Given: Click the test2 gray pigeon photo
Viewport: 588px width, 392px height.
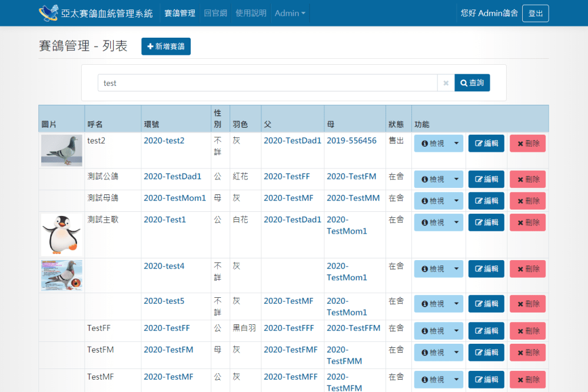Looking at the screenshot, I should (x=61, y=150).
